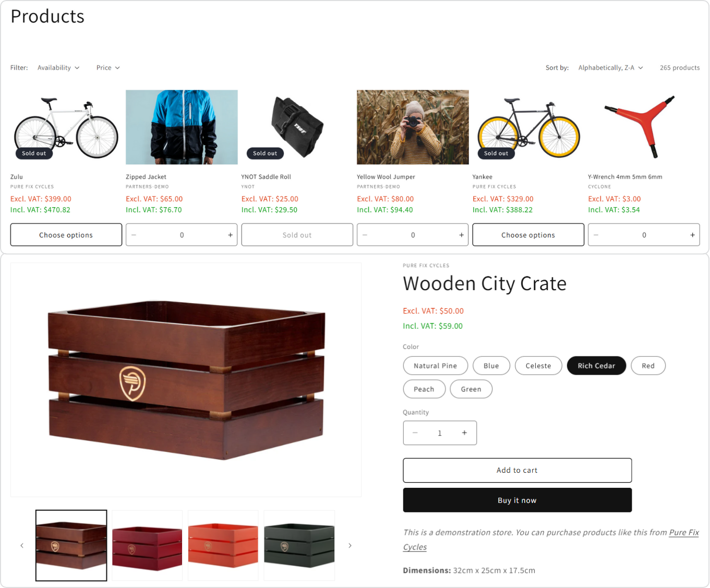The width and height of the screenshot is (710, 588).
Task: Increase Wooden City Crate quantity with plus
Action: [x=464, y=433]
